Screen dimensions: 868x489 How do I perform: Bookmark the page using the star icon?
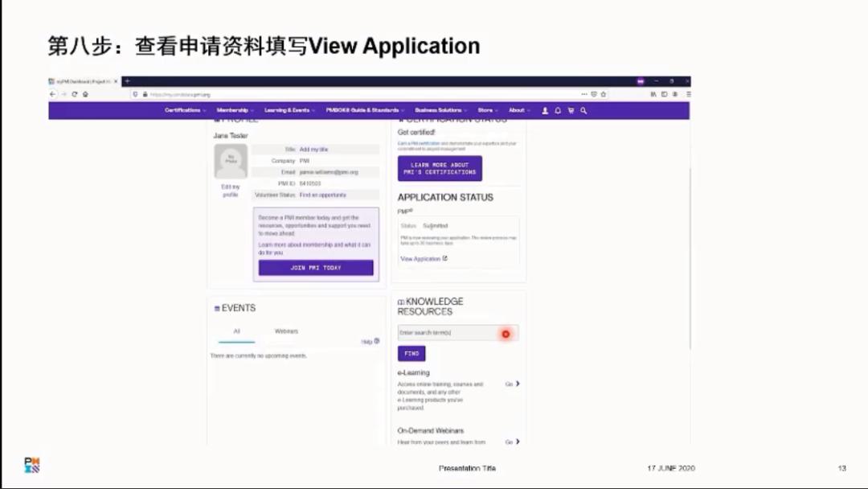click(x=604, y=92)
